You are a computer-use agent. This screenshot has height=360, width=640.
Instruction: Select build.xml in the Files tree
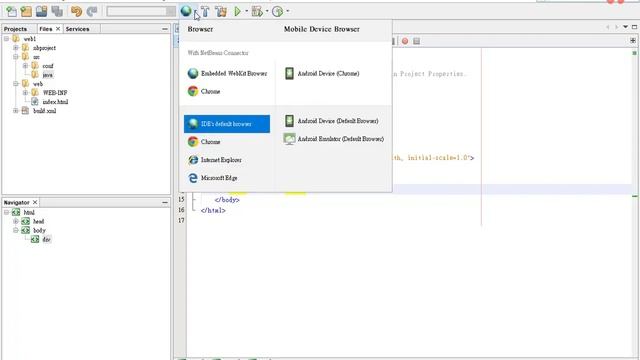(x=44, y=111)
